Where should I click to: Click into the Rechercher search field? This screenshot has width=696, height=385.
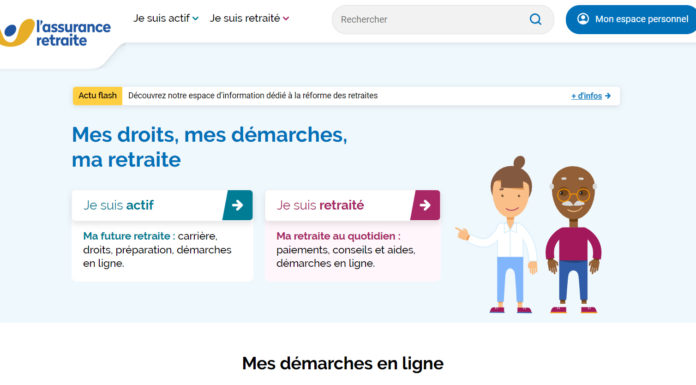click(443, 20)
